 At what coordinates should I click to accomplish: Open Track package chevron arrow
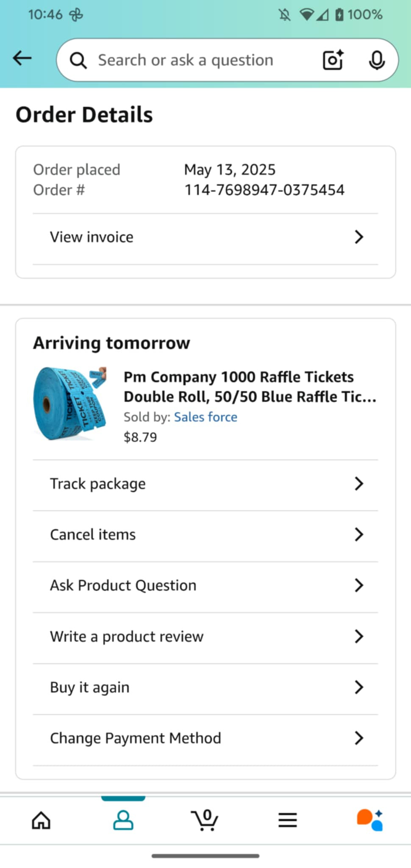[x=358, y=484]
